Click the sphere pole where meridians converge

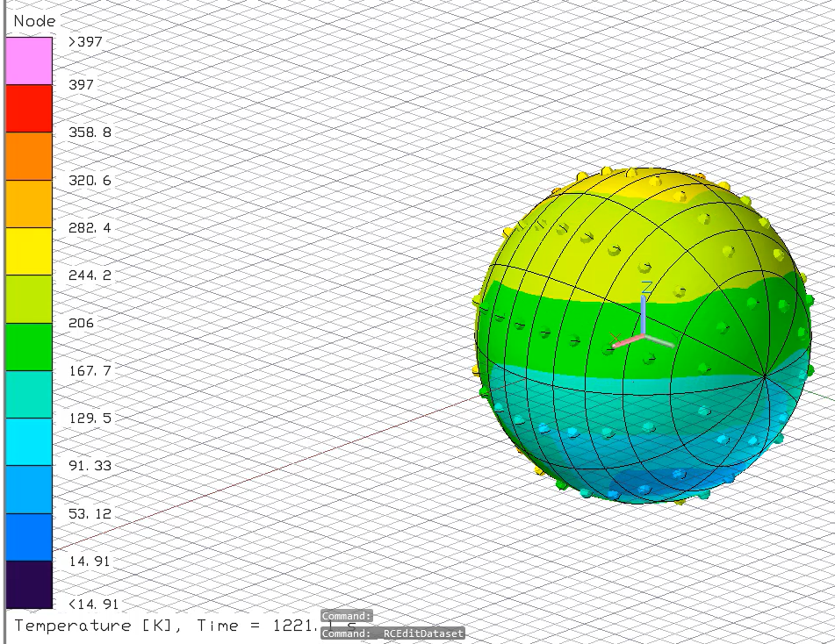click(765, 376)
